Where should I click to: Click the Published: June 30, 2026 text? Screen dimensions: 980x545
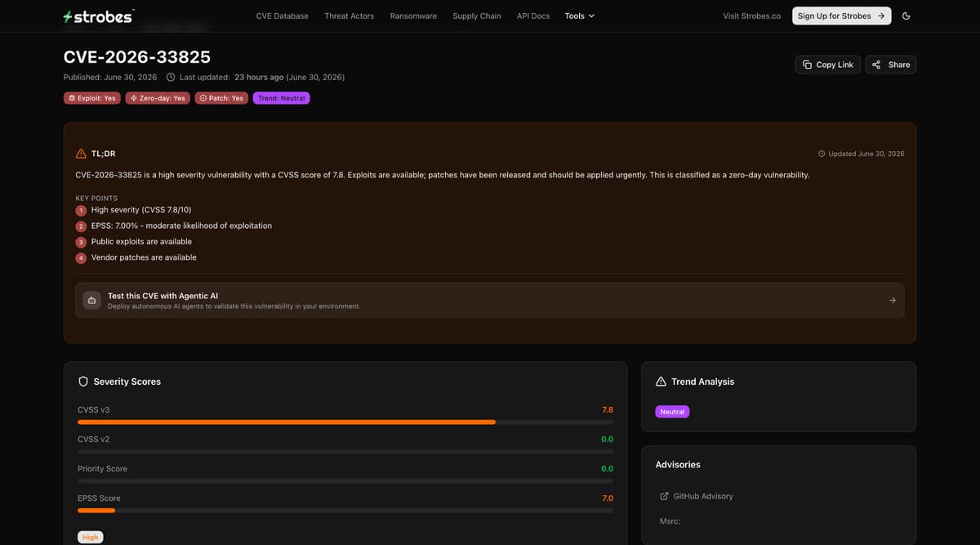110,78
